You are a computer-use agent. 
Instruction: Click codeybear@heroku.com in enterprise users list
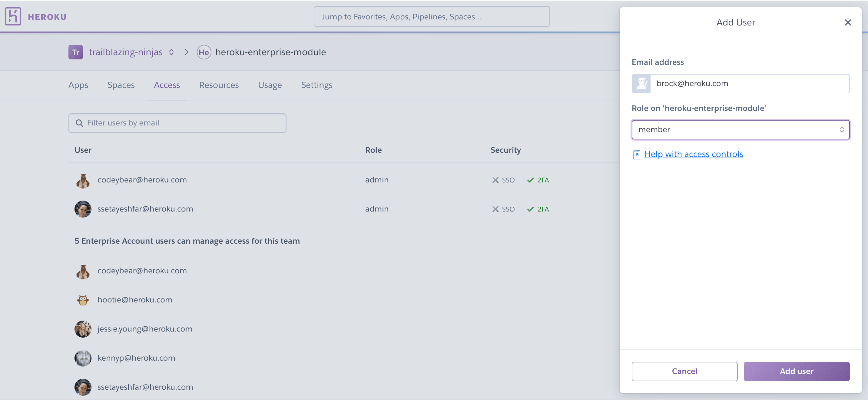click(142, 271)
